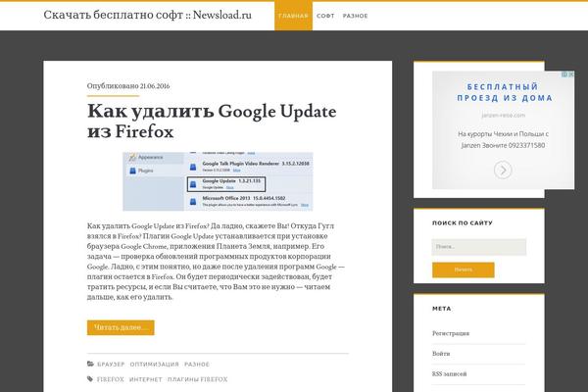588x392 pixels.
Task: Open the РАЗНОЕ category link under article
Action: pyautogui.click(x=197, y=365)
